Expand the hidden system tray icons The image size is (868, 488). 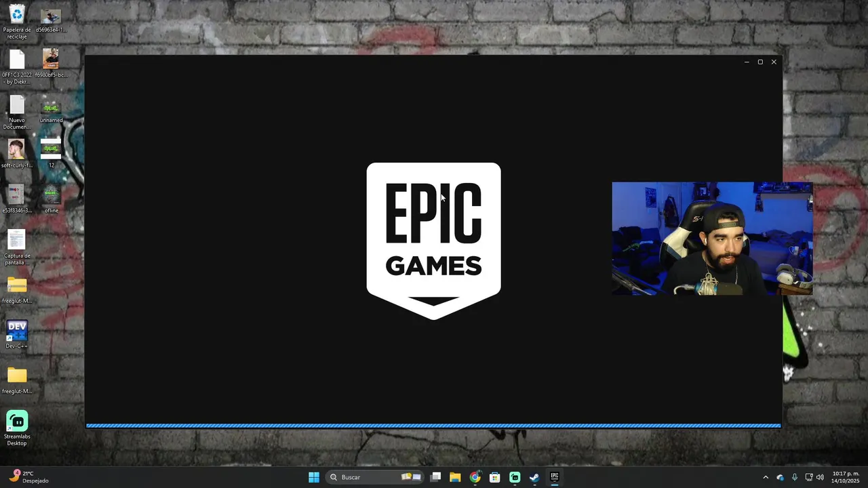click(x=766, y=477)
